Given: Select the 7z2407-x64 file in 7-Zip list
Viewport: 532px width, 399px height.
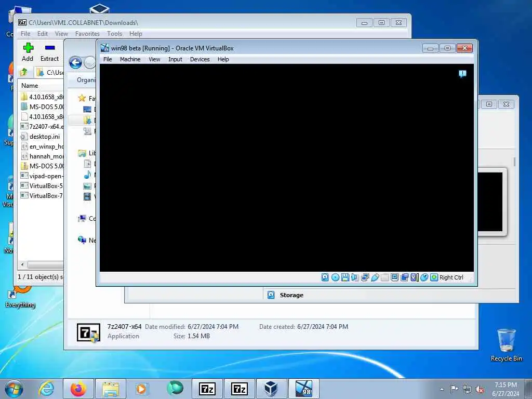Looking at the screenshot, I should (x=42, y=127).
